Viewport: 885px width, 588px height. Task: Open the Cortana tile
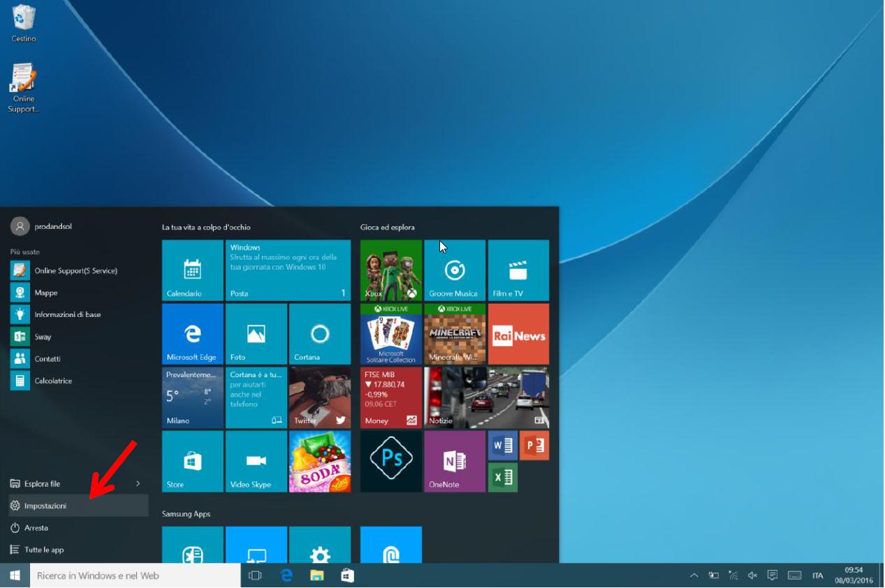click(320, 334)
